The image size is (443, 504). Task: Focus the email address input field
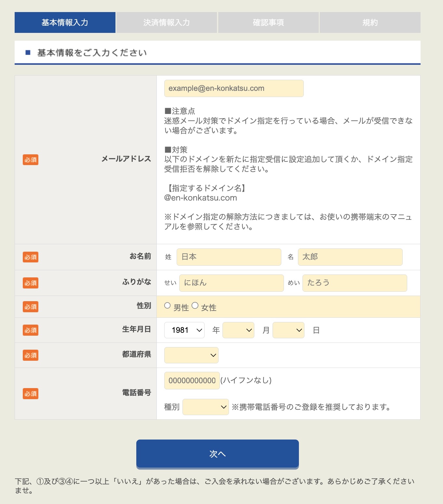coord(234,88)
